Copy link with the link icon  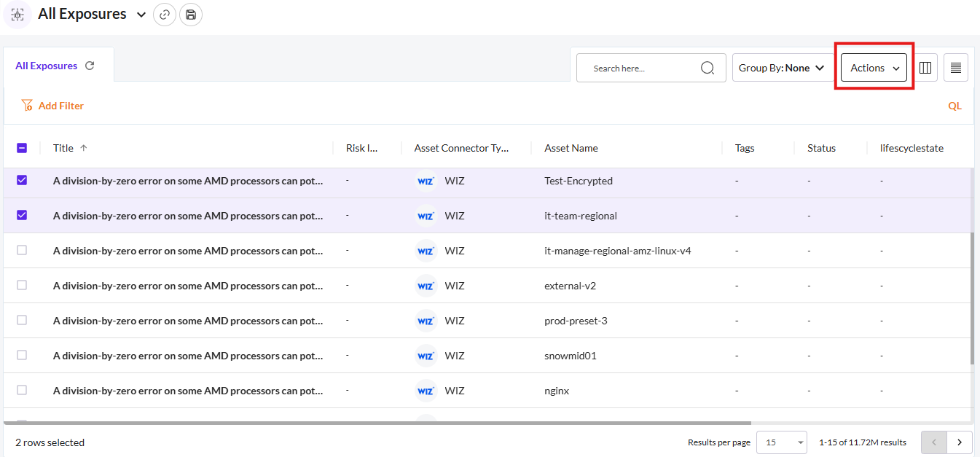click(x=165, y=15)
